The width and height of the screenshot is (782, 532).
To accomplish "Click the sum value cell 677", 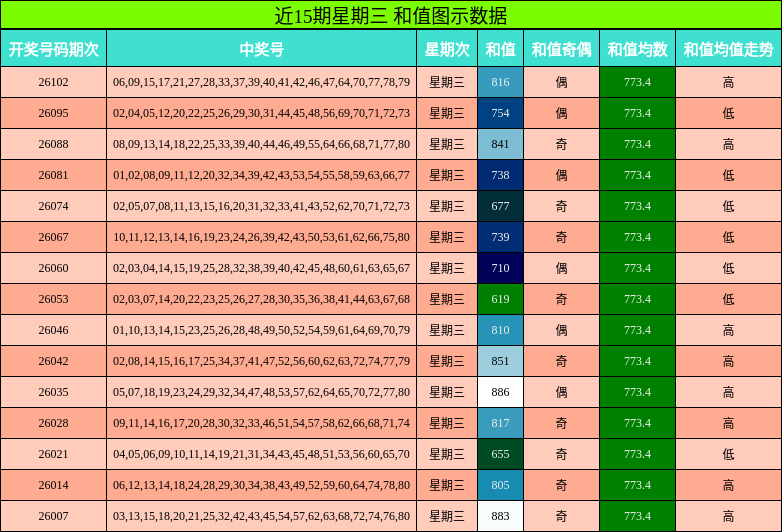I will 500,206.
